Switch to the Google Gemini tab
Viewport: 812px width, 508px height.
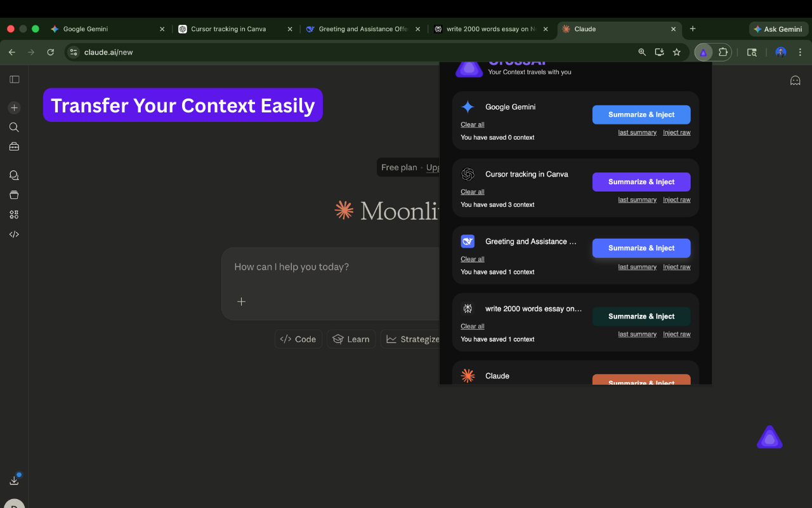[x=108, y=29]
